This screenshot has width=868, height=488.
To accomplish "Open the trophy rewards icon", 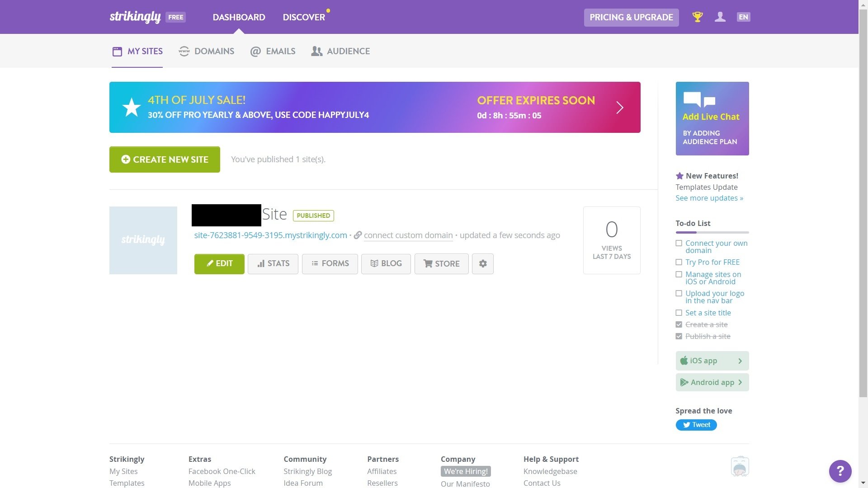I will click(698, 17).
